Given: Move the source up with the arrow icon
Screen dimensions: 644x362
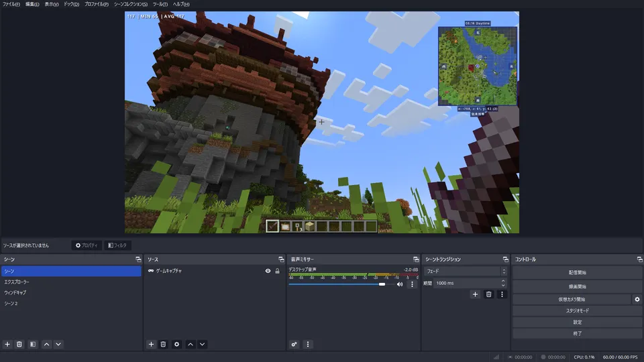Looking at the screenshot, I should [191, 344].
